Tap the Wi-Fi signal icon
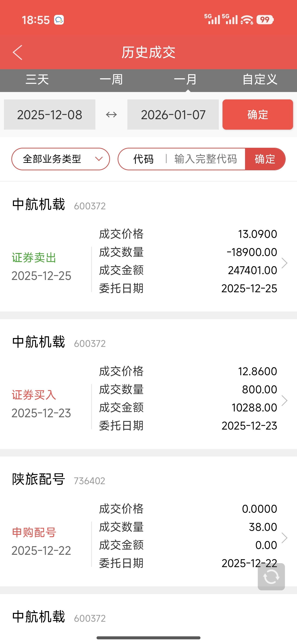Image resolution: width=297 pixels, height=644 pixels. (247, 20)
